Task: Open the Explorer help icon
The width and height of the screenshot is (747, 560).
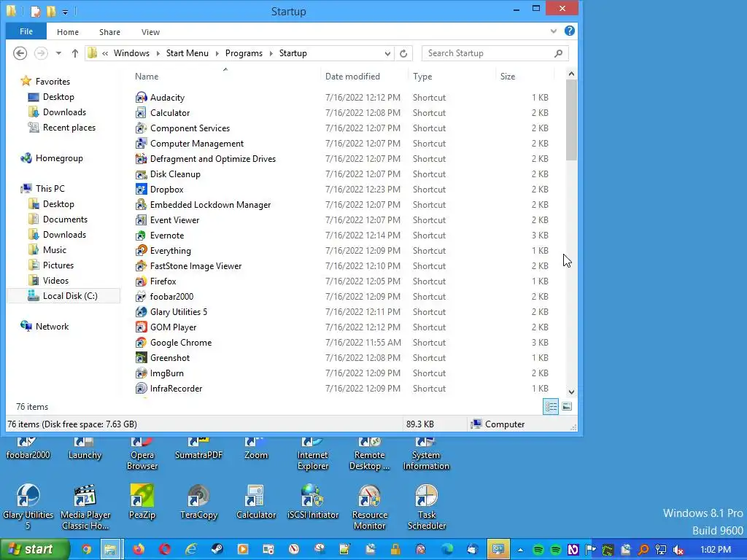Action: 569,31
